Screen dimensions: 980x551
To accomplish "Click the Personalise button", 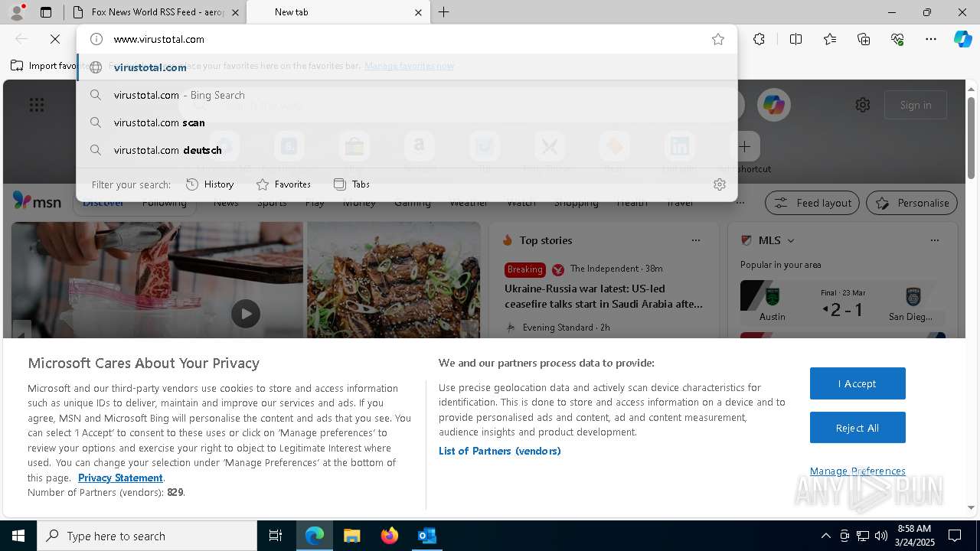I will (912, 203).
